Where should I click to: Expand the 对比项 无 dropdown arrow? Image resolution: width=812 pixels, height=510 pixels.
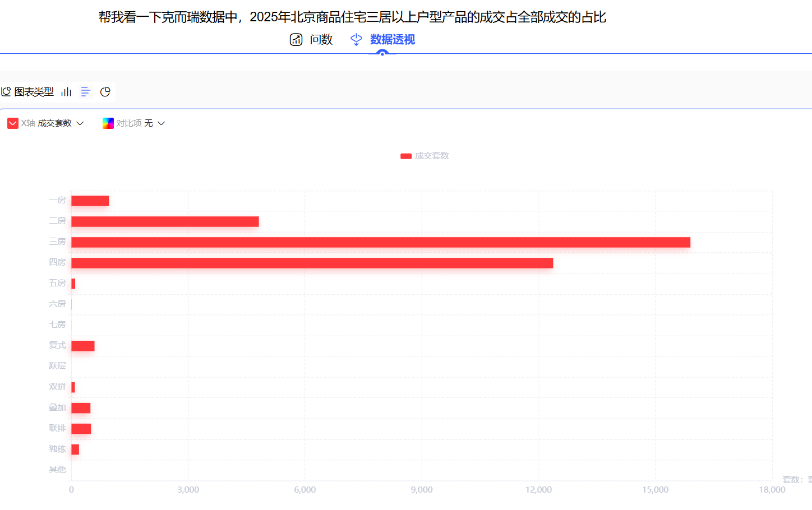coord(162,123)
